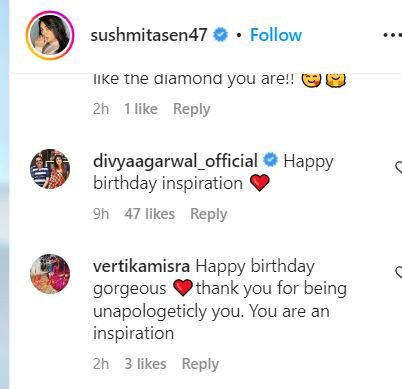The image size is (402, 389).
Task: Open the three-dot more options menu
Action: pos(393,35)
